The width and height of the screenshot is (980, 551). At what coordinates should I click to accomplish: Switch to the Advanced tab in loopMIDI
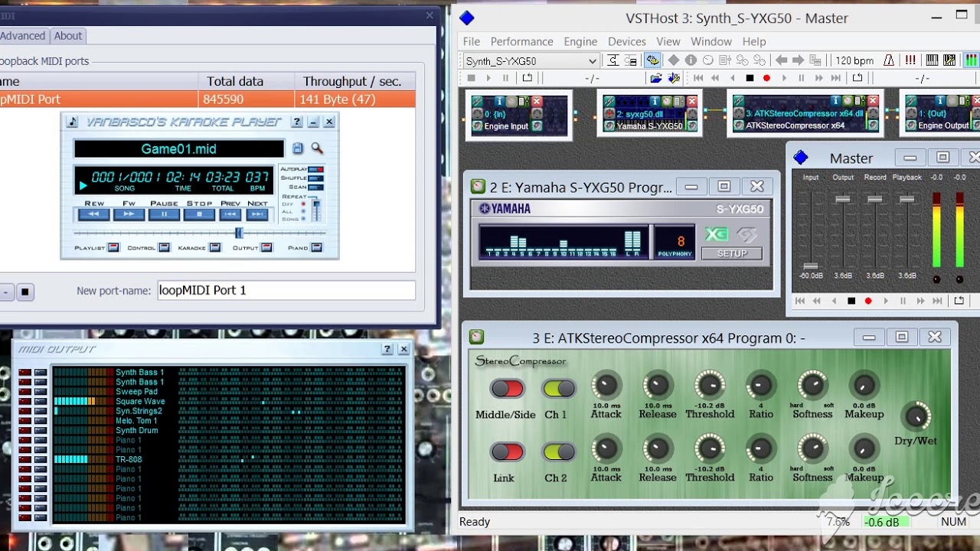(23, 36)
